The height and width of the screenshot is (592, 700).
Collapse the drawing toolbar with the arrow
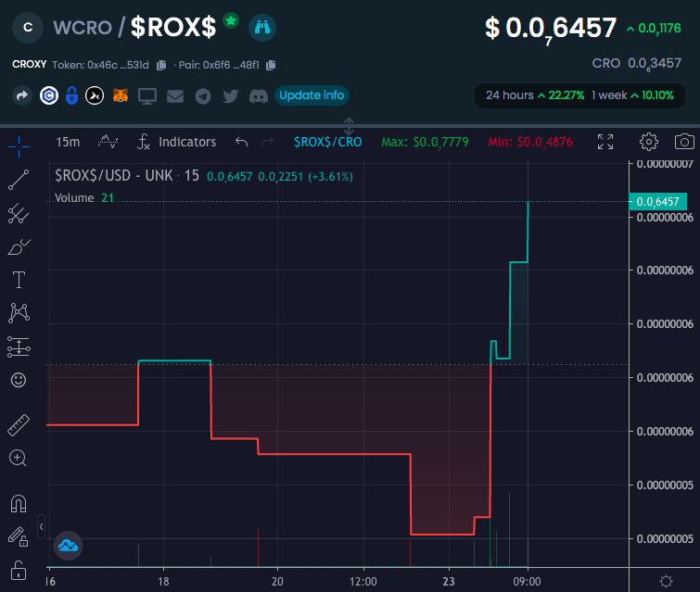coord(41,527)
